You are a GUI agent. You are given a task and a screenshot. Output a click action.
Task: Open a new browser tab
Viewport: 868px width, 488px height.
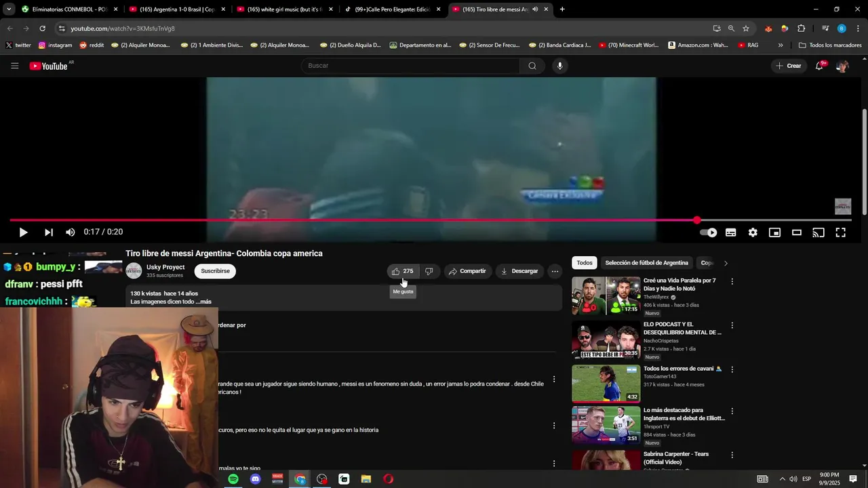(562, 9)
